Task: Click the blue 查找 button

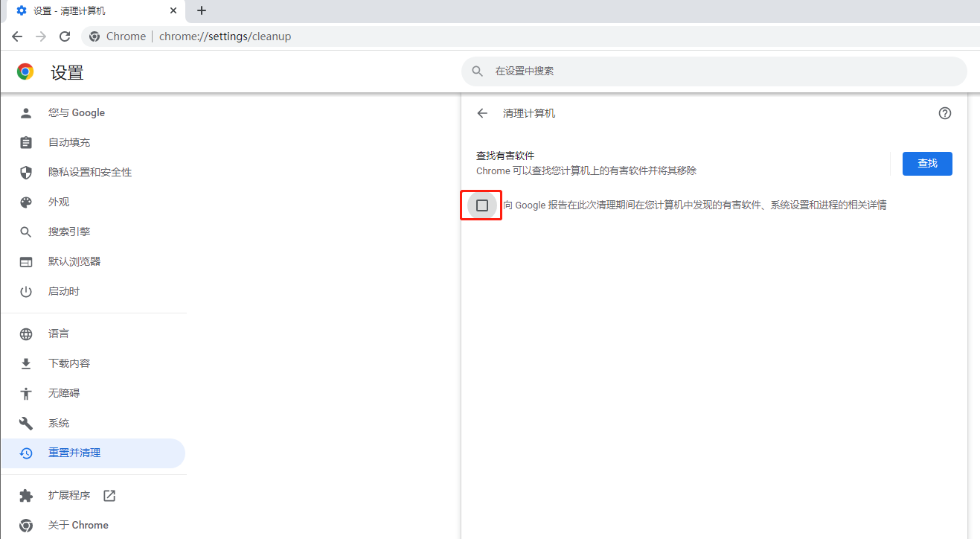Action: pos(926,164)
